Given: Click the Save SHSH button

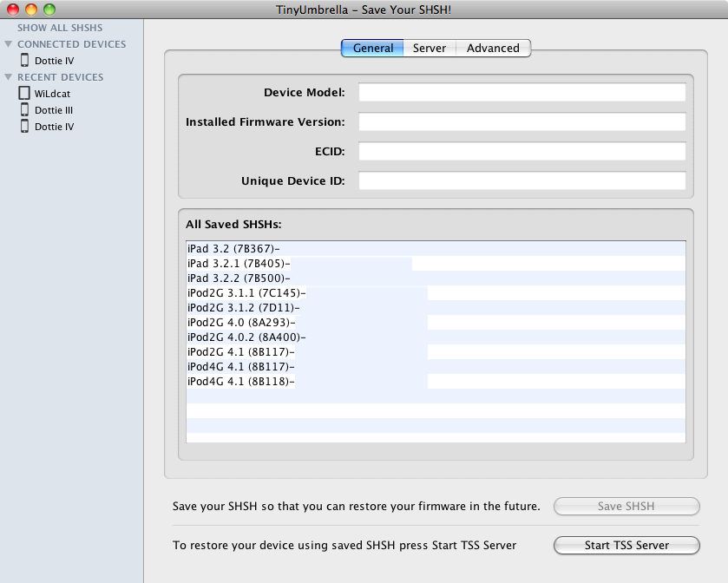Looking at the screenshot, I should 626,507.
